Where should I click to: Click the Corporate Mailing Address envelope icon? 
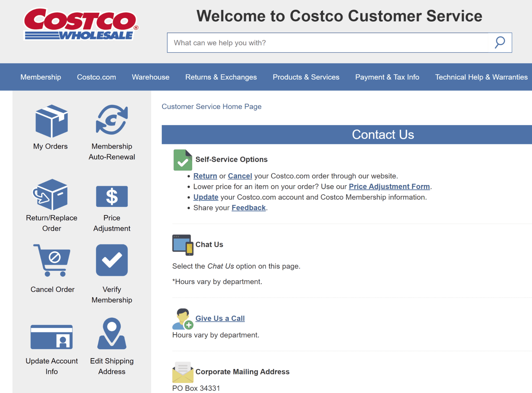point(183,372)
